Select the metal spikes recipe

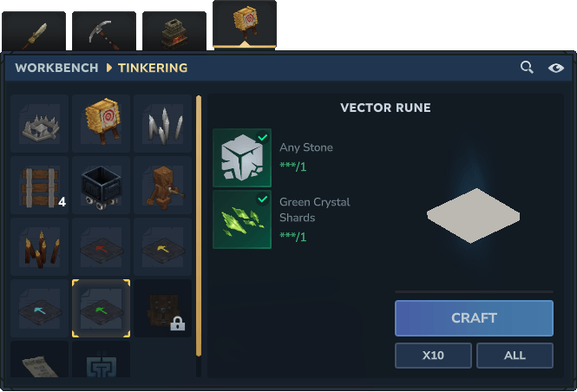(162, 123)
